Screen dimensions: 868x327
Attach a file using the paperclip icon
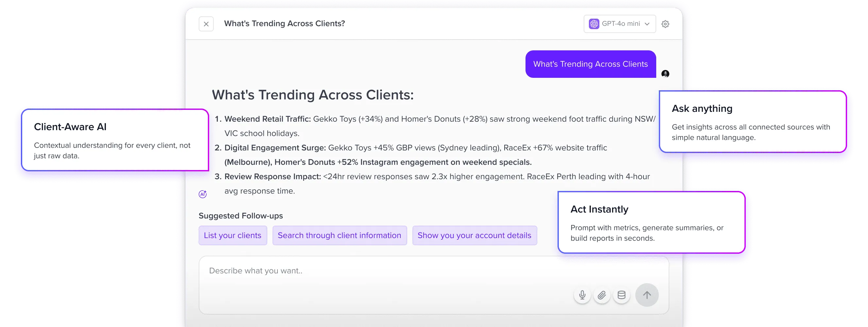coord(601,295)
